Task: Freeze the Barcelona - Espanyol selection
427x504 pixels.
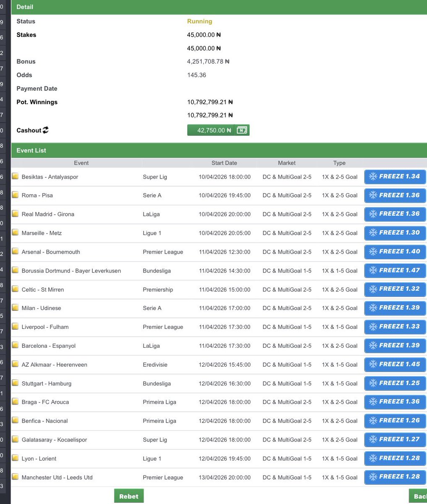Action: point(395,345)
